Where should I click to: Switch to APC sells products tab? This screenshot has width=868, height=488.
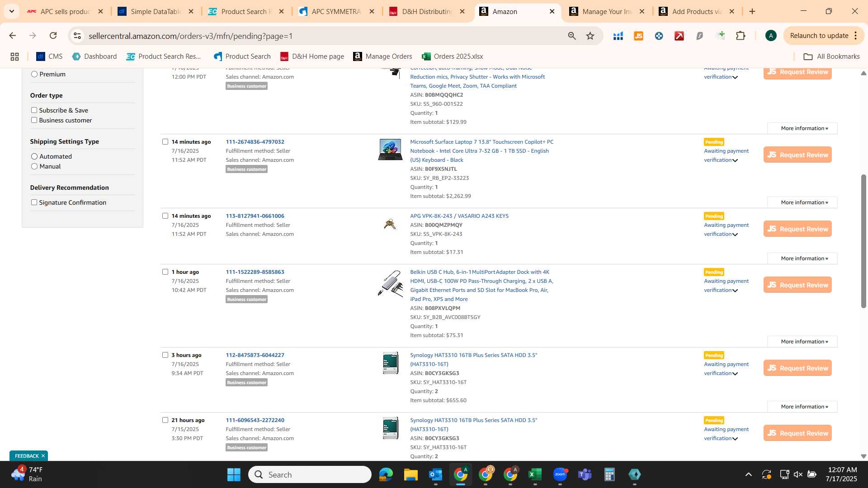tap(65, 11)
